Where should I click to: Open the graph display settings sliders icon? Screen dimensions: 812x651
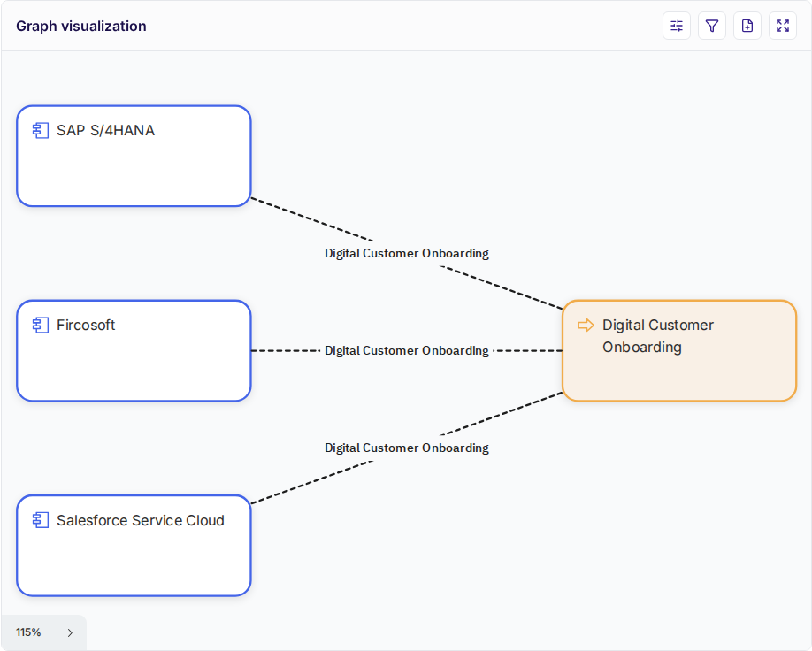(x=677, y=26)
